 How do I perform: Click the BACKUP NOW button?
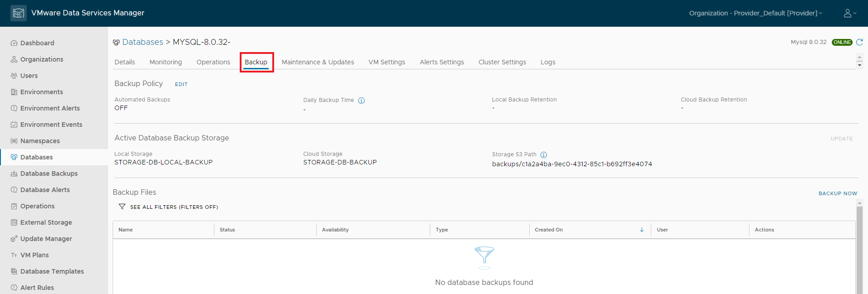838,193
